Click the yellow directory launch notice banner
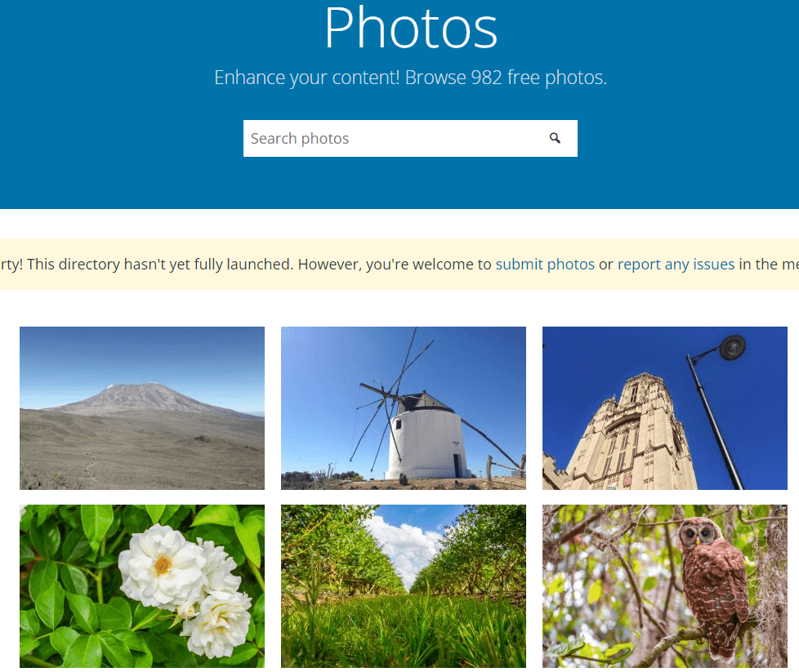Image resolution: width=799 pixels, height=672 pixels. click(x=399, y=264)
